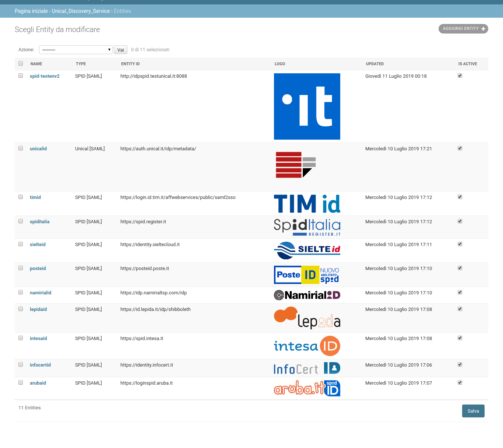Open the intesaid entity link
Viewport: 503px width, 448px height.
[38, 339]
